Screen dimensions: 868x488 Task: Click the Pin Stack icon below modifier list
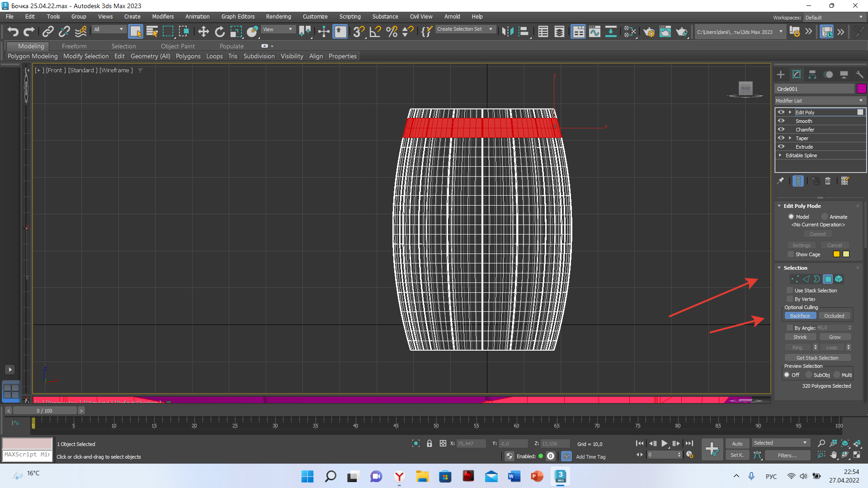point(780,181)
